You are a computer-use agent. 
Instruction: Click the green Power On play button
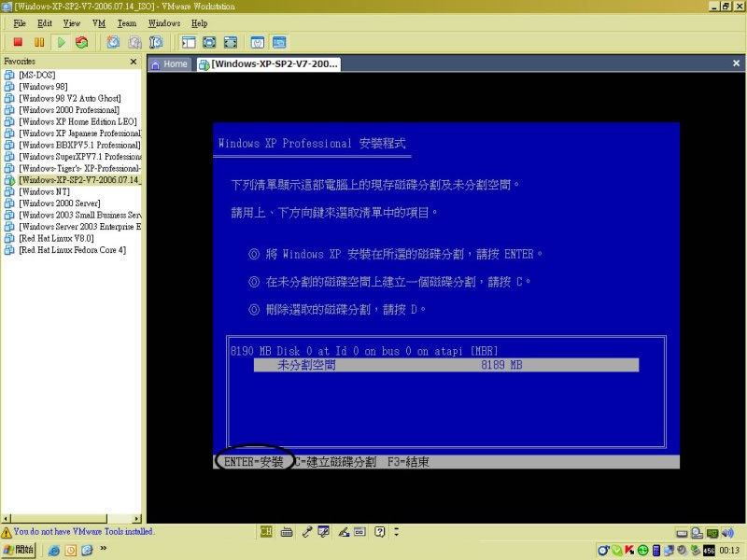coord(61,42)
